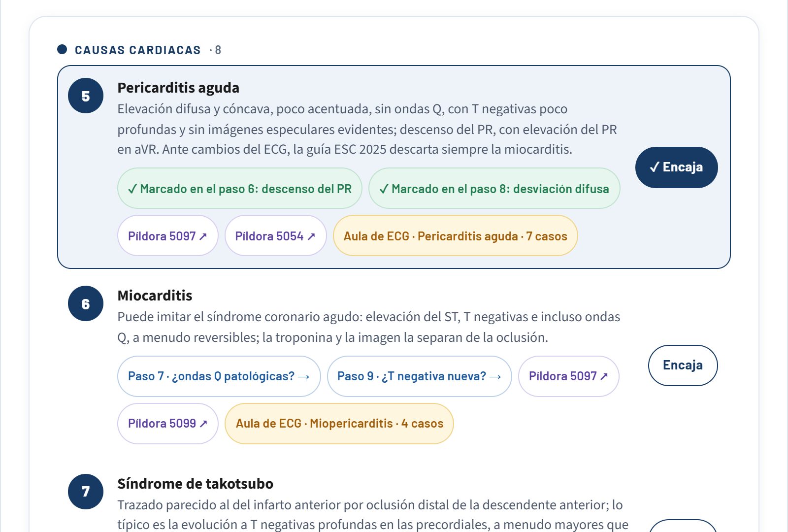Open Píldora 5097 link under Pericarditis aguda
The height and width of the screenshot is (532, 788).
[167, 236]
